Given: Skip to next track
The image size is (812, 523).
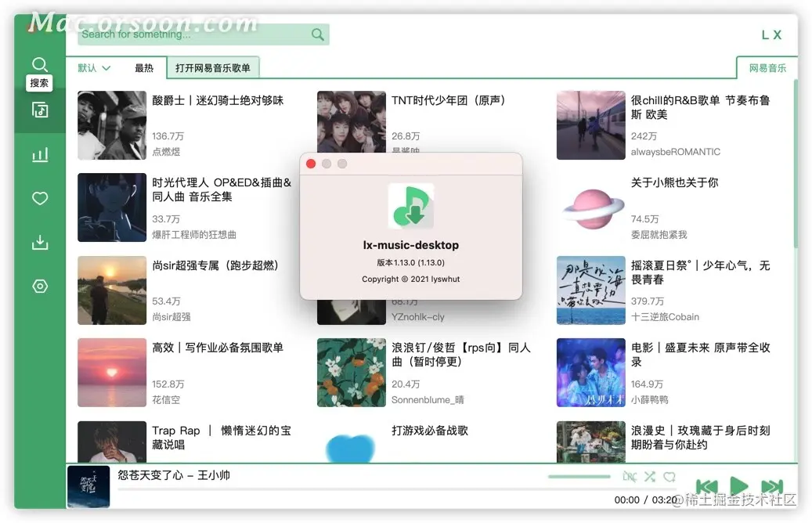Looking at the screenshot, I should coord(771,486).
